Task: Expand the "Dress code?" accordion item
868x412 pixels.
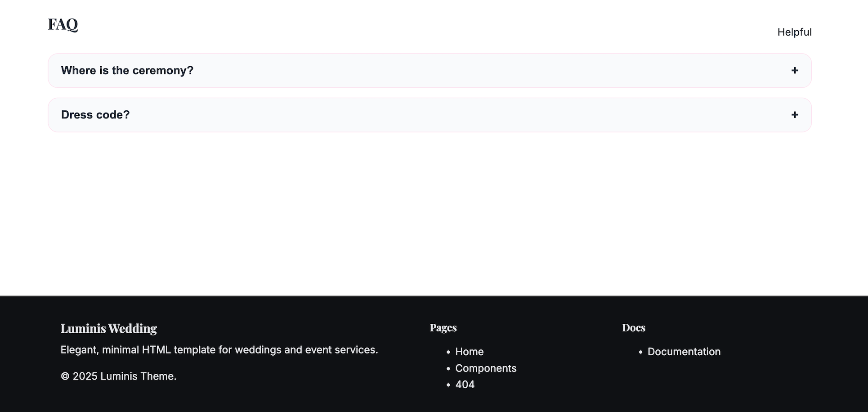Action: [x=95, y=115]
